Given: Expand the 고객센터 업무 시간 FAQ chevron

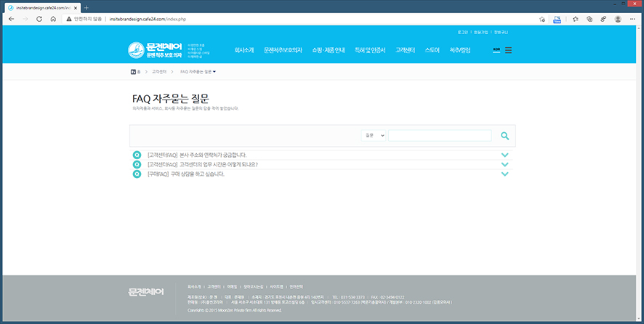Looking at the screenshot, I should click(505, 164).
